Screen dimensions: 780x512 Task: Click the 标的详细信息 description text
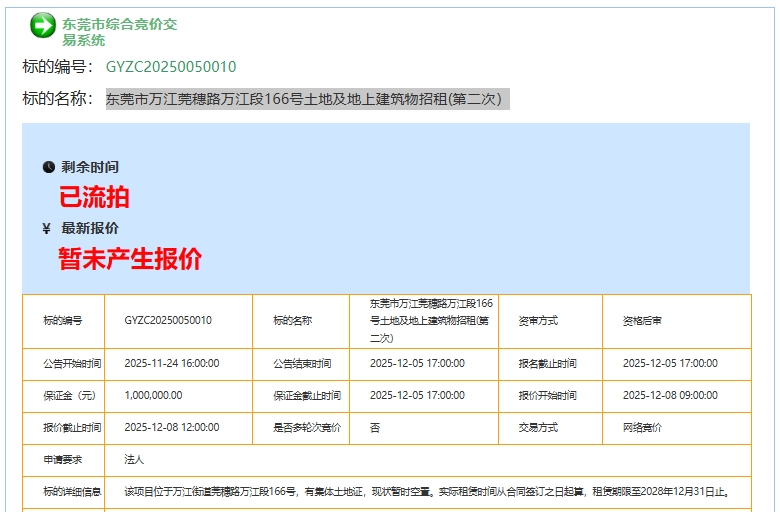pyautogui.click(x=425, y=492)
